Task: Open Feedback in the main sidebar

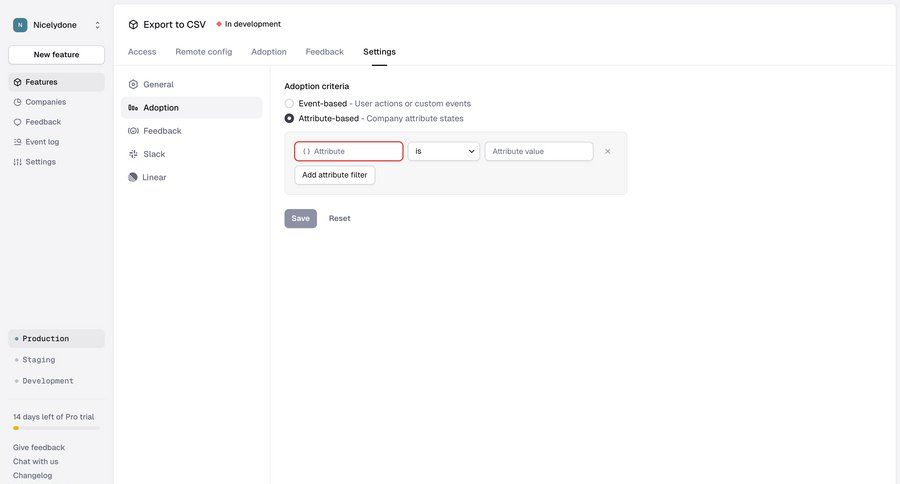Action: click(x=56, y=122)
